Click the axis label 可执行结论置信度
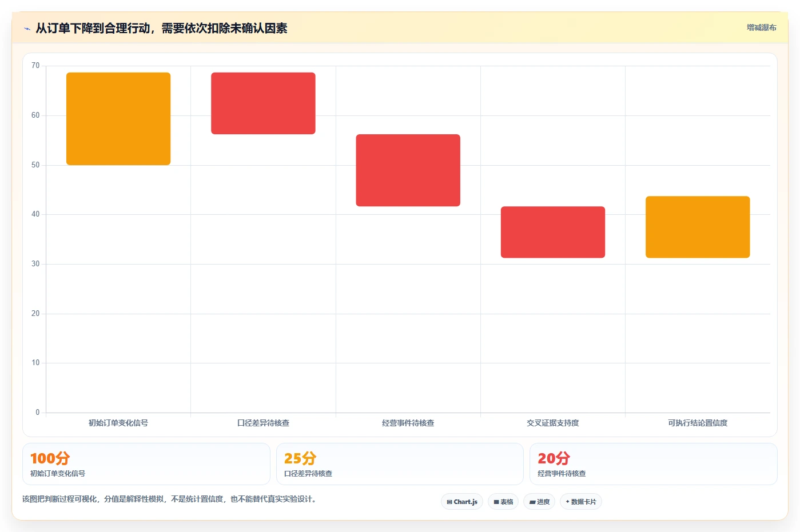The image size is (800, 532). [x=698, y=423]
